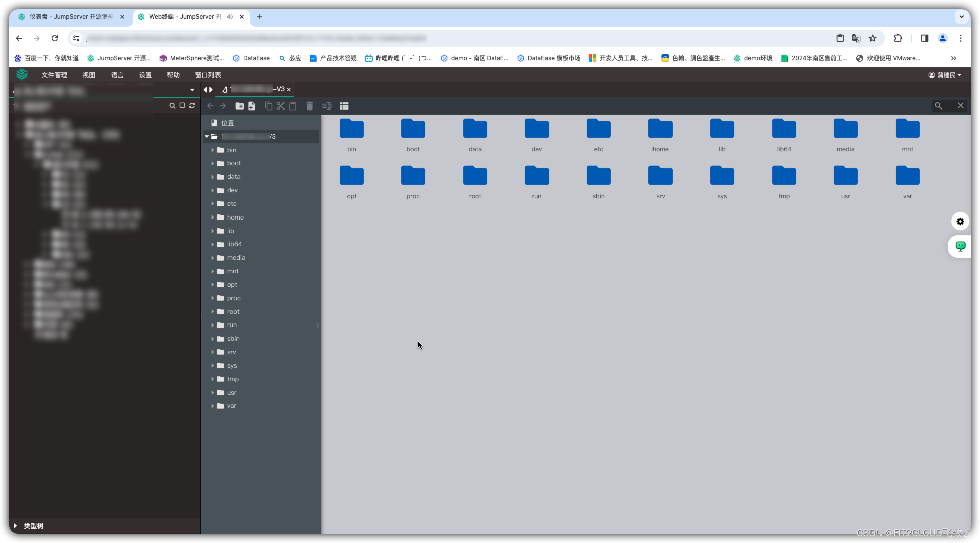The height and width of the screenshot is (543, 980).
Task: Expand the data node in tree
Action: 212,177
